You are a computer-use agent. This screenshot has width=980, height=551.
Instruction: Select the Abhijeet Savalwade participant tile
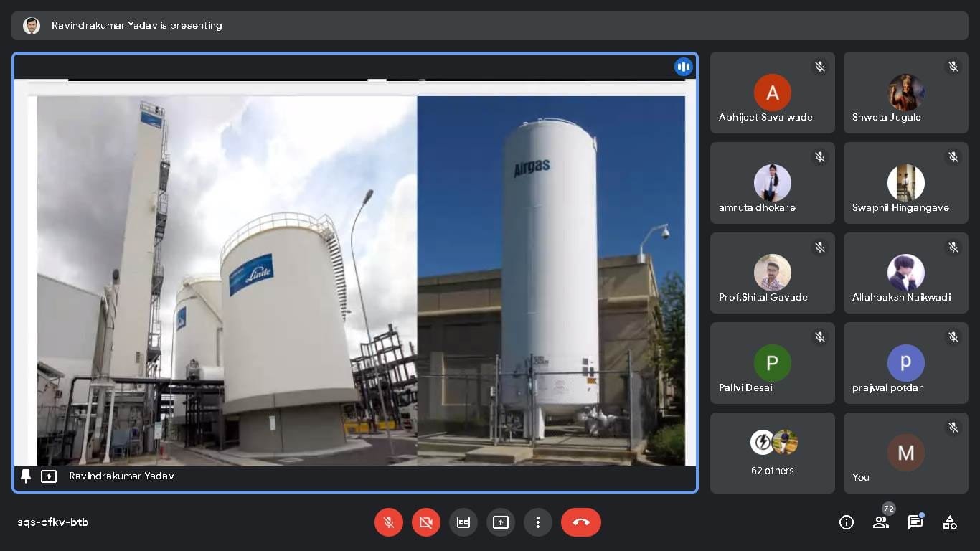pos(772,93)
